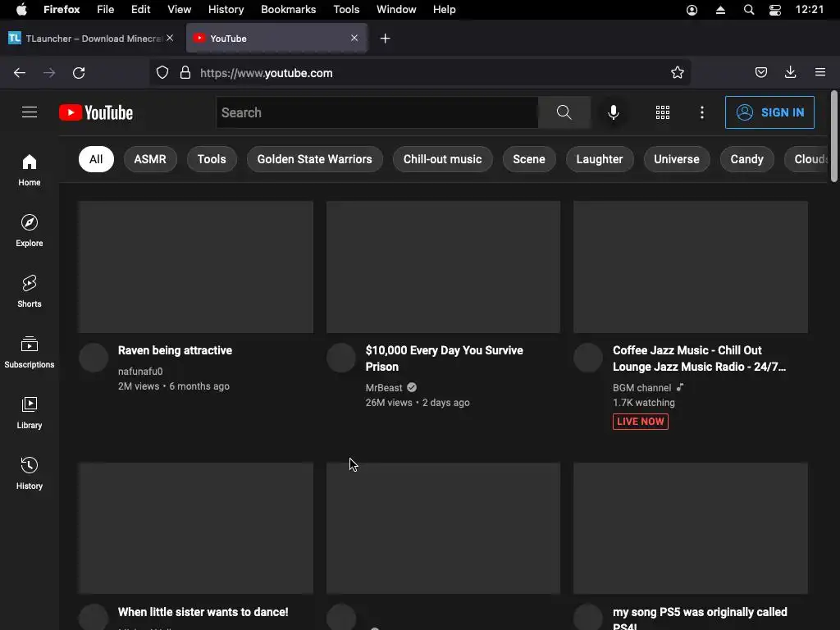The width and height of the screenshot is (840, 630).
Task: Open the YouTube guide hamburger menu
Action: tap(30, 112)
